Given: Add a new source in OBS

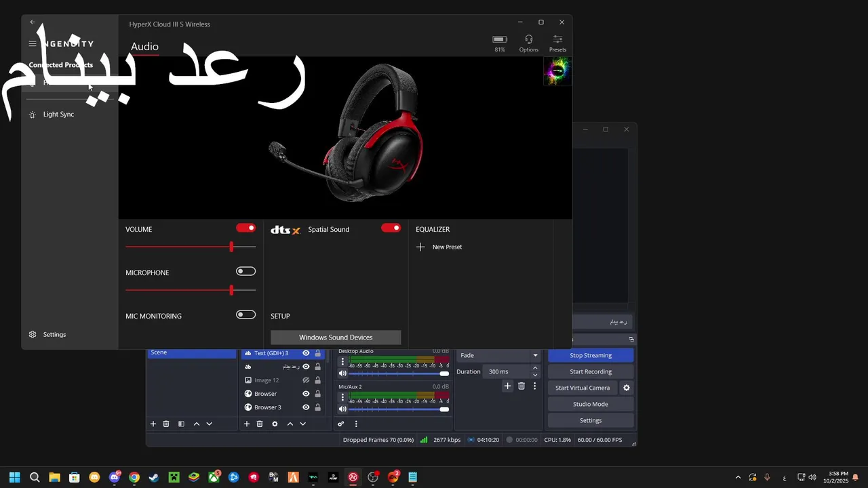Looking at the screenshot, I should [x=247, y=424].
